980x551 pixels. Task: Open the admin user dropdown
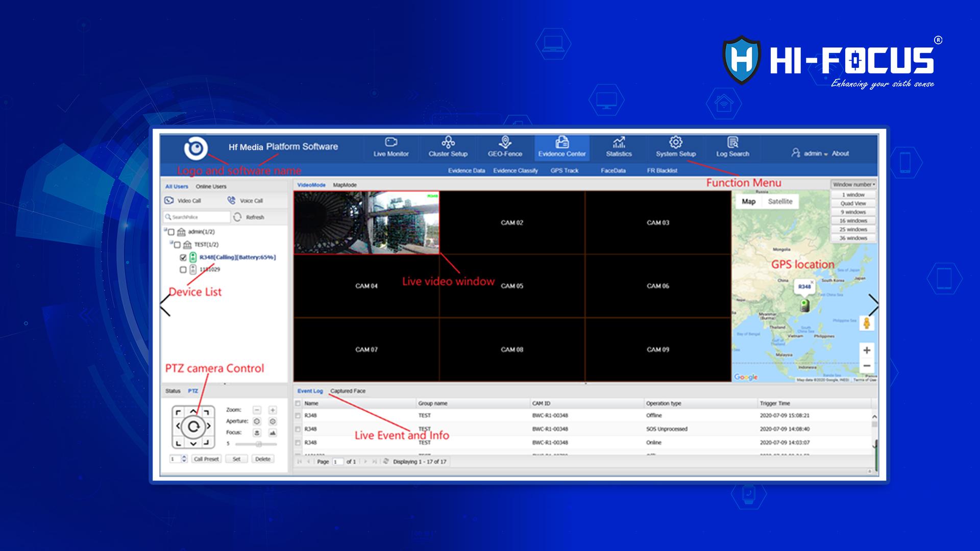pyautogui.click(x=816, y=153)
